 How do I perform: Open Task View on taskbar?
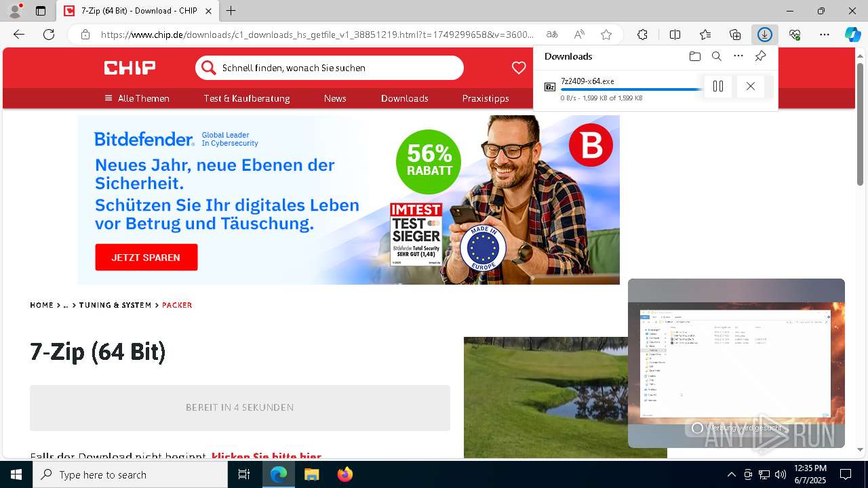pyautogui.click(x=244, y=474)
